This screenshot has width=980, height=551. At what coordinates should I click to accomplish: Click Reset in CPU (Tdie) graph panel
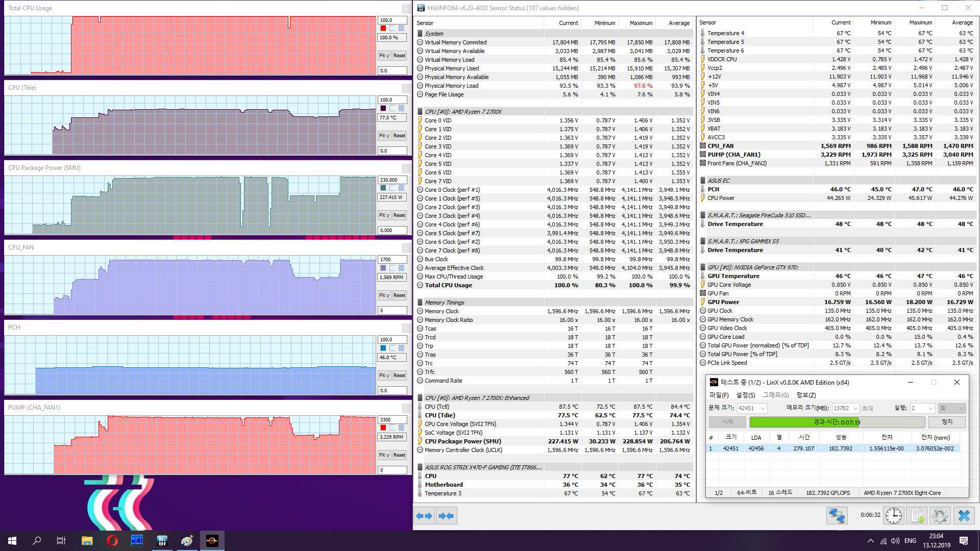(399, 136)
